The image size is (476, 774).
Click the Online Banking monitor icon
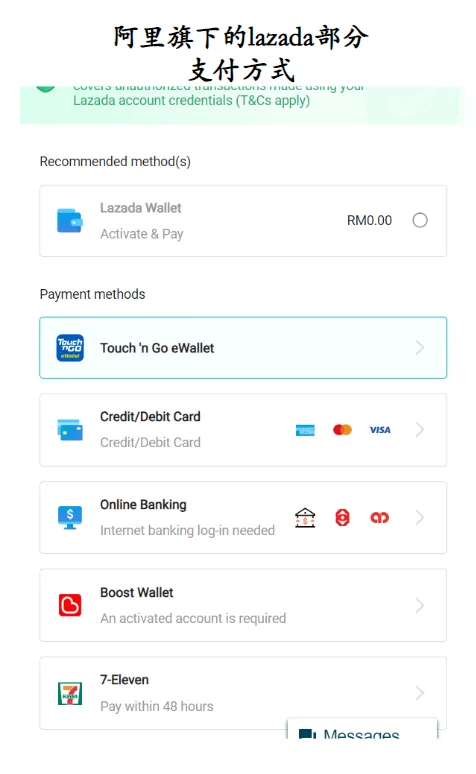(x=70, y=517)
